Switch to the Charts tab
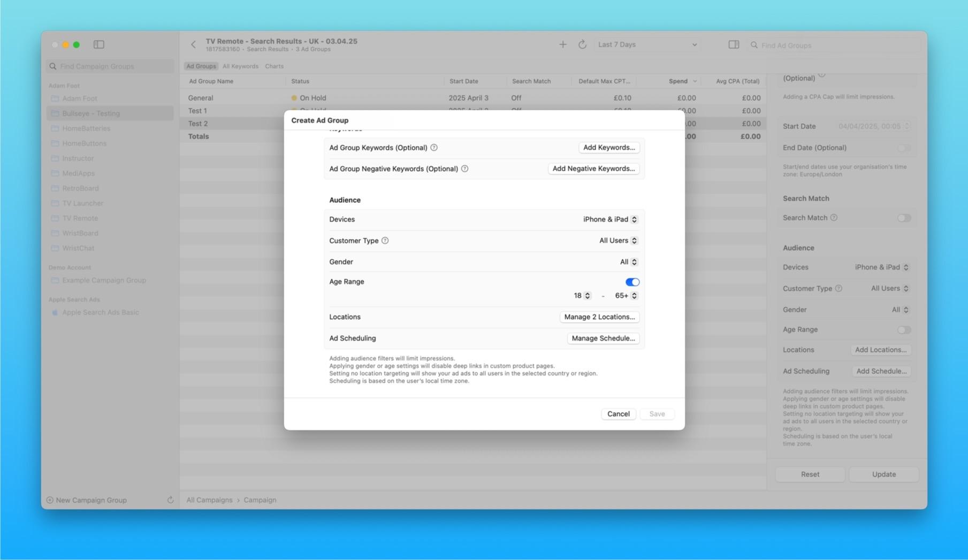 pyautogui.click(x=274, y=66)
